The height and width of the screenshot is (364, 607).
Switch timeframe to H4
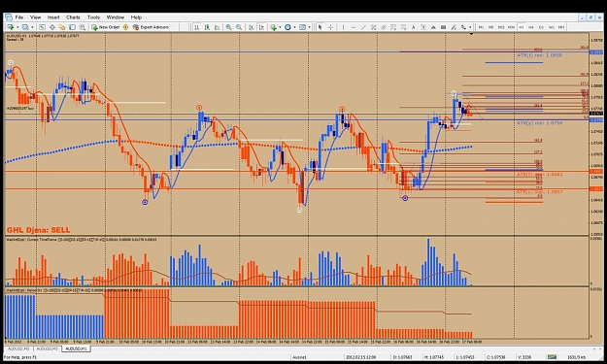(x=530, y=27)
